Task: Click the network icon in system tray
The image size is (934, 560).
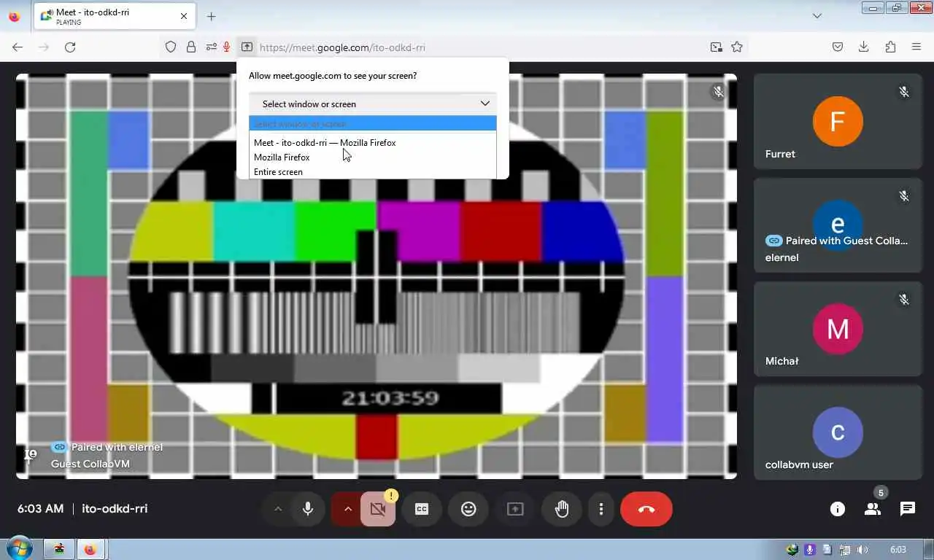Action: tap(846, 550)
